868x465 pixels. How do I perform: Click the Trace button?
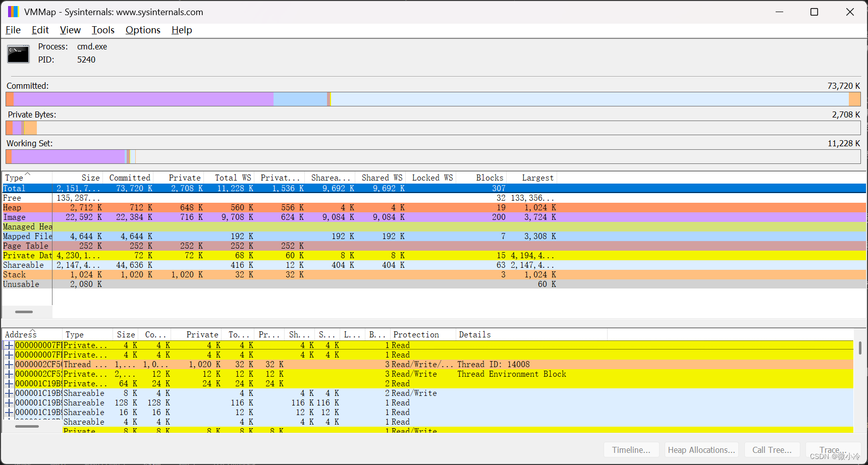pyautogui.click(x=831, y=449)
